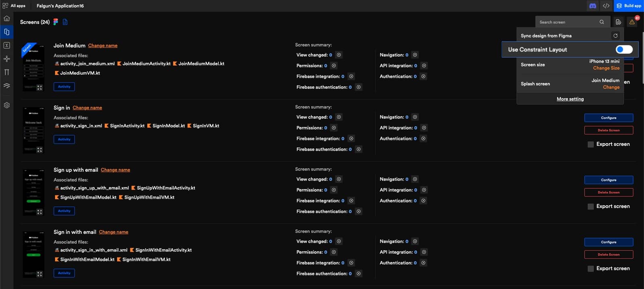Open settings gear in left sidebar
Viewport: 644px width, 289px height.
click(x=7, y=105)
